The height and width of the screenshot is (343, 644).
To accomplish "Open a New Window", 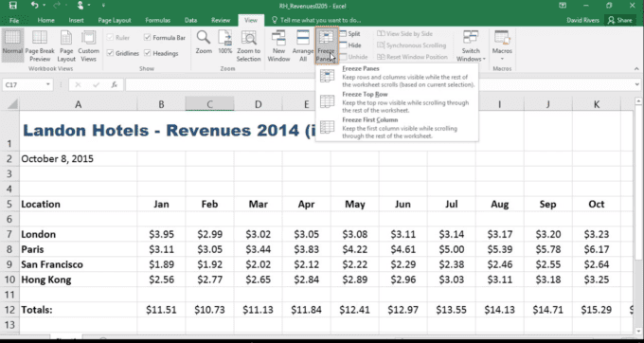I will 278,45.
